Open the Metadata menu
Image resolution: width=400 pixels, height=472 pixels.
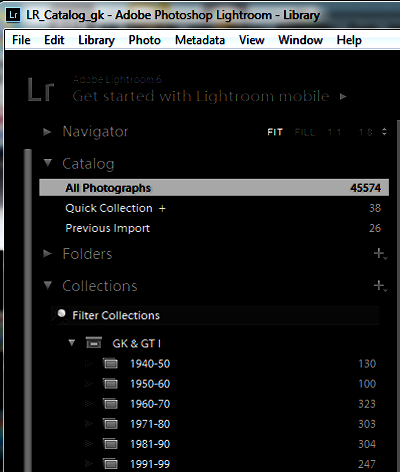pos(200,40)
